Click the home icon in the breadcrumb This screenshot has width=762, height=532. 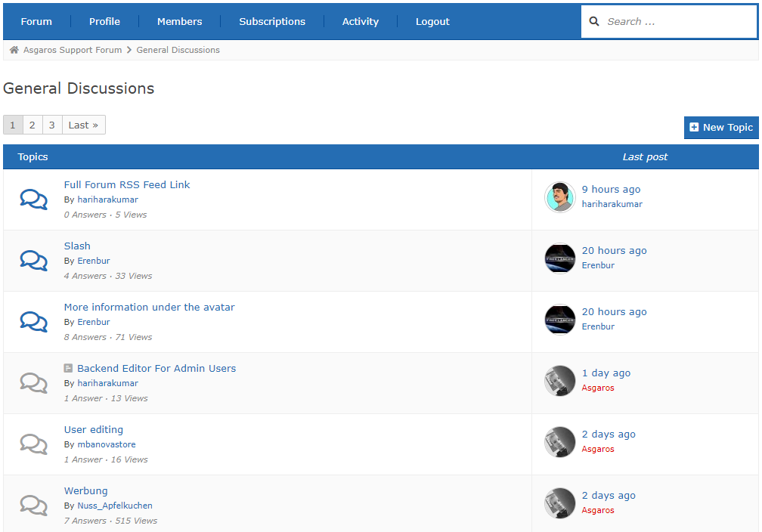pyautogui.click(x=13, y=49)
